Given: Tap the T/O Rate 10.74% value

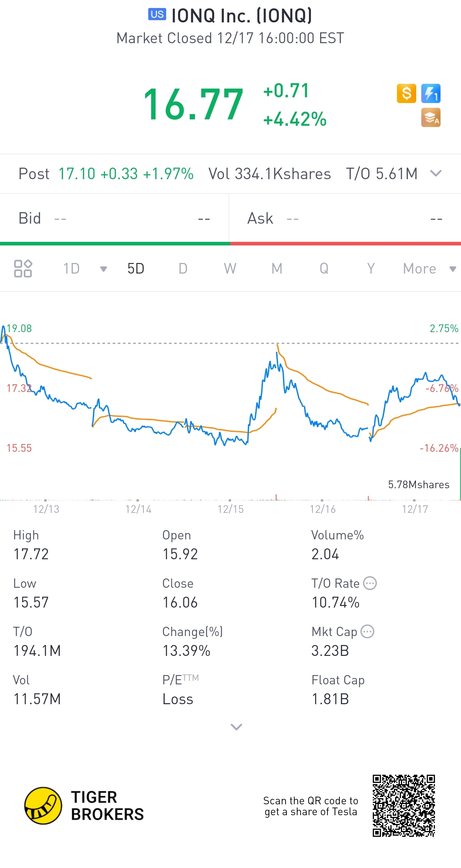Looking at the screenshot, I should pos(336,602).
